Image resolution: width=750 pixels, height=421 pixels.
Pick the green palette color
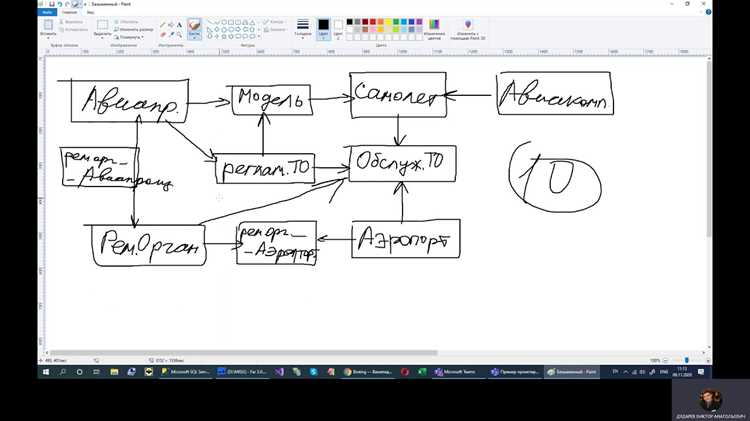396,22
